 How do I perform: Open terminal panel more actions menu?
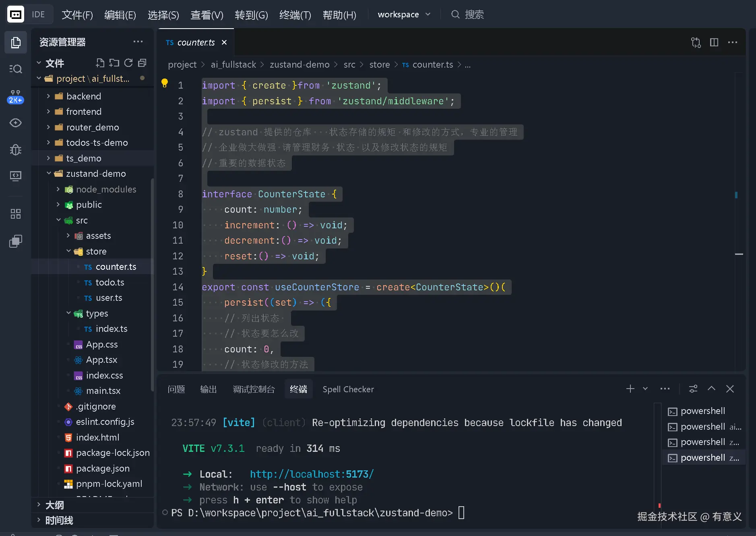pos(665,389)
